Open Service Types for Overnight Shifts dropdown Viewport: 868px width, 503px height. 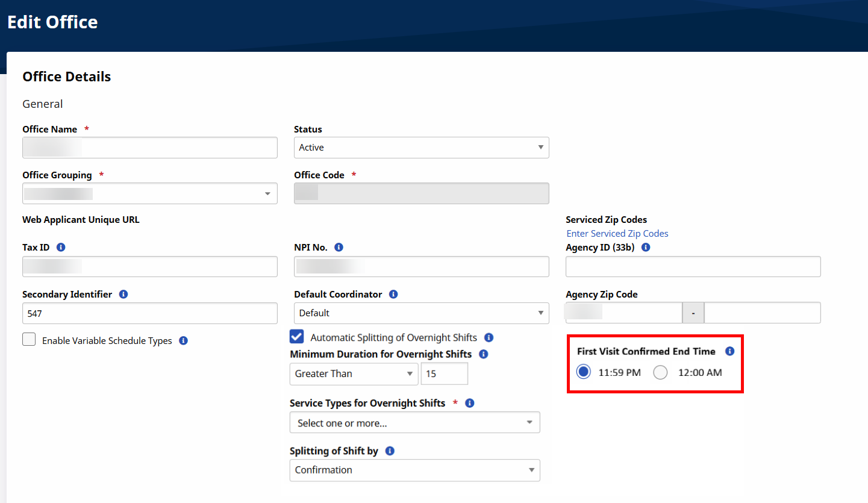pyautogui.click(x=414, y=423)
